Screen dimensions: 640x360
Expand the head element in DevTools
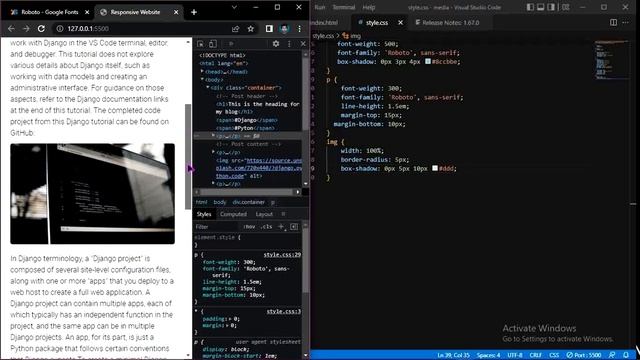202,71
